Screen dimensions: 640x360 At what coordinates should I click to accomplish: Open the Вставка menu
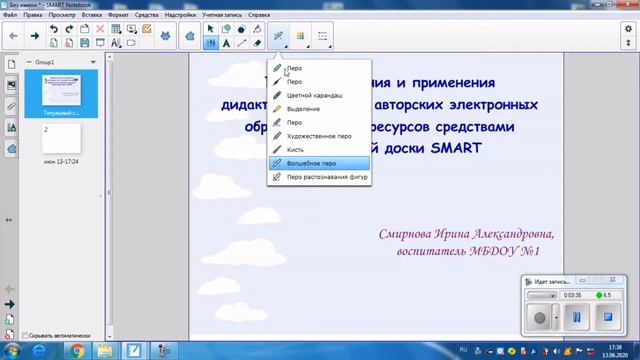point(91,15)
